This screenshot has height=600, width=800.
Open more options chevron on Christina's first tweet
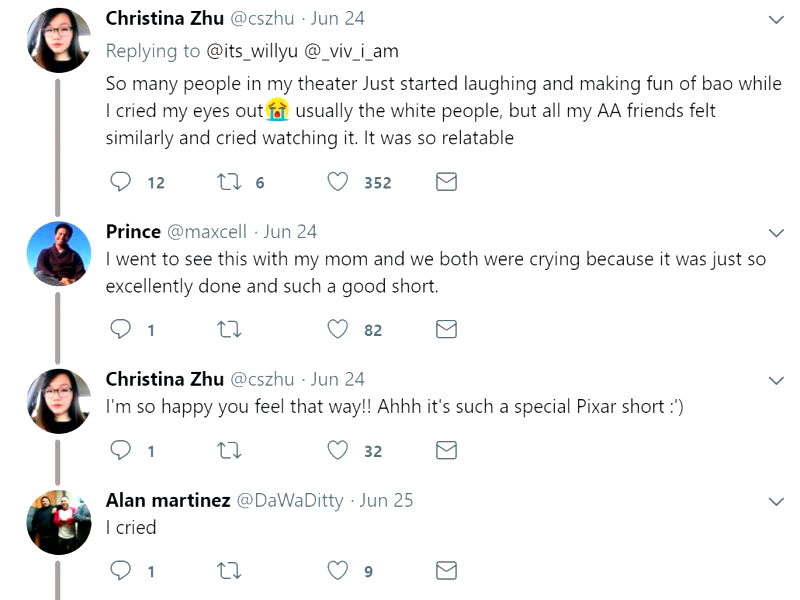[x=776, y=20]
